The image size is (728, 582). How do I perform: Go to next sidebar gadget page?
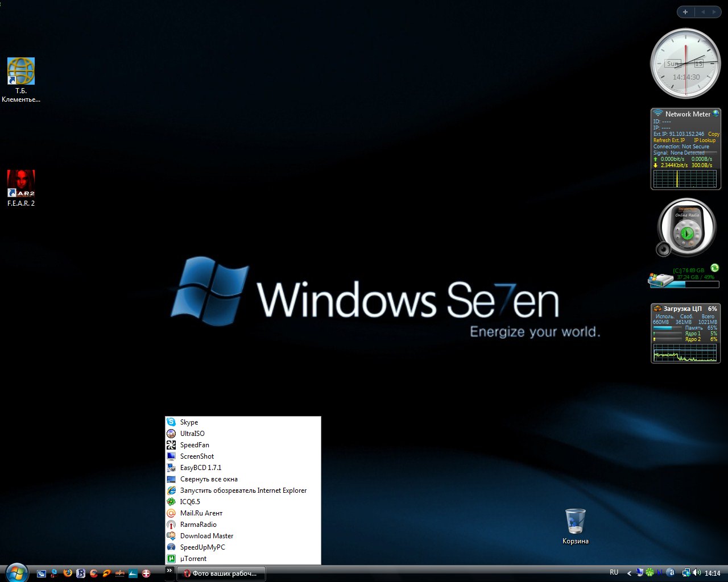click(x=714, y=12)
